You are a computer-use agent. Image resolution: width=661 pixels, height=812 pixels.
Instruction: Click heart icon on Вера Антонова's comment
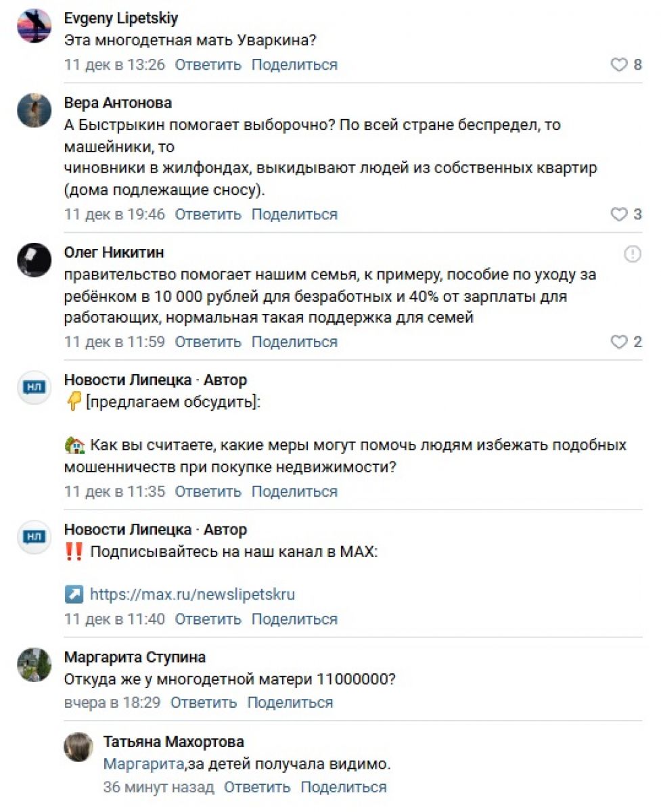click(619, 215)
